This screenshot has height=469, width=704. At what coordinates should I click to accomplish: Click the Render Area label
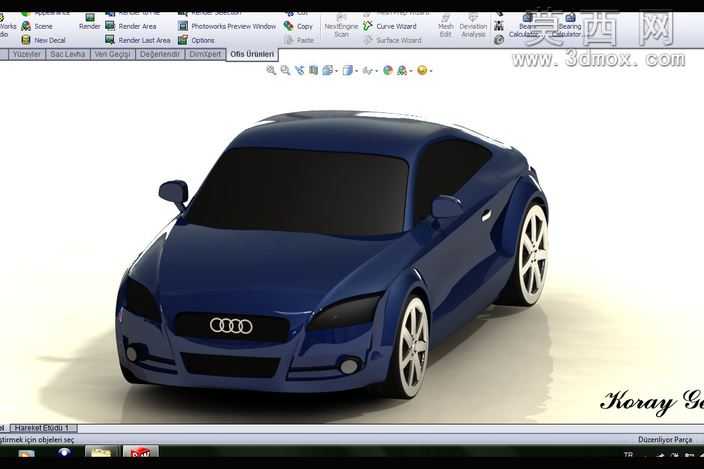coord(137,26)
